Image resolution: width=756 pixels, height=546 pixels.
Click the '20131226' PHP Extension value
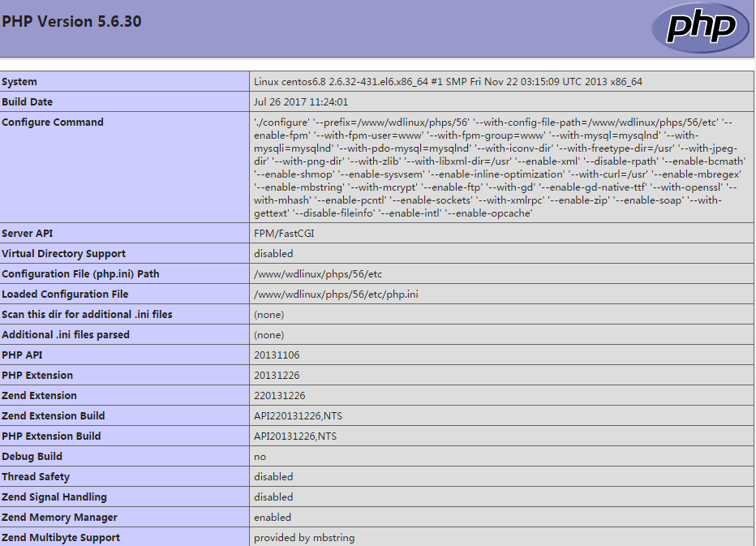pos(277,376)
